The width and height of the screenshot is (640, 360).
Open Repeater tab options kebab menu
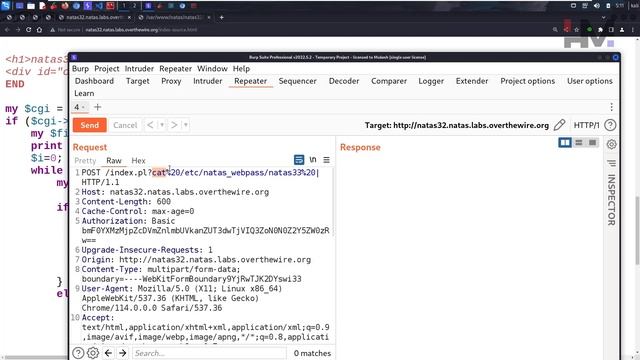611,107
